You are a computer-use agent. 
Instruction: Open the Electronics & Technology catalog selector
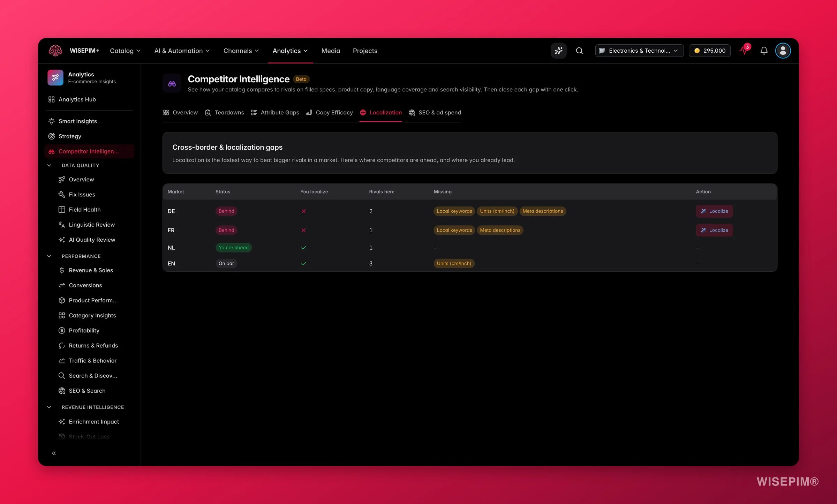tap(639, 51)
